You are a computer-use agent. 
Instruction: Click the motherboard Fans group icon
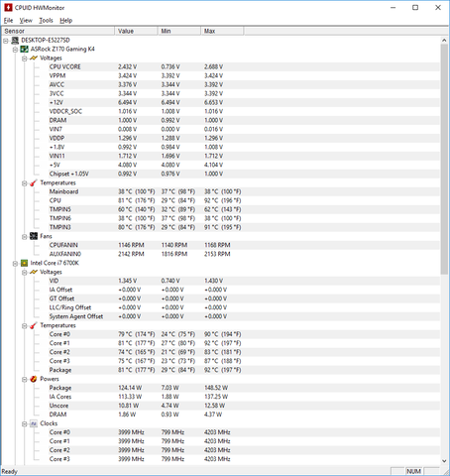click(x=34, y=236)
